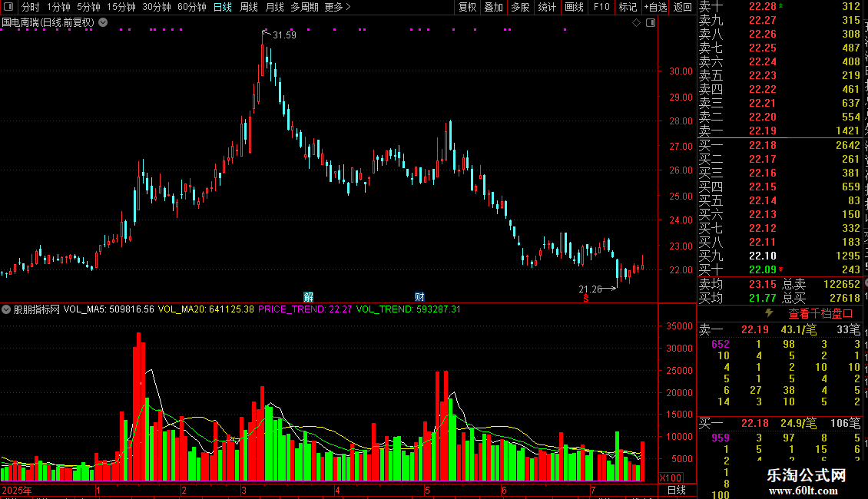The image size is (868, 499).
Task: Click the 复权 adjustment button
Action: [467, 7]
